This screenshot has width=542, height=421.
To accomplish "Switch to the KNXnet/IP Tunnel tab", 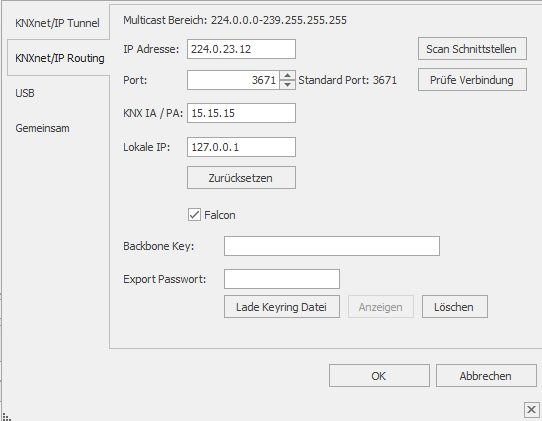I will (x=57, y=23).
